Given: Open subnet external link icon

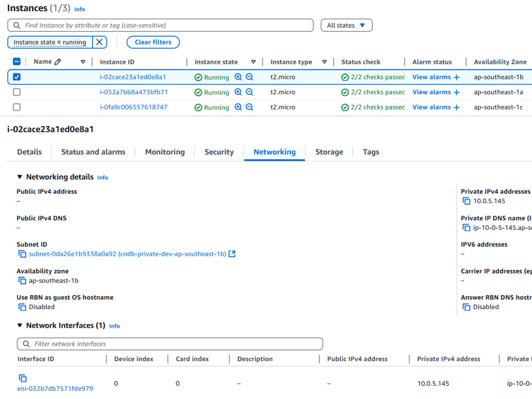Looking at the screenshot, I should coord(232,254).
